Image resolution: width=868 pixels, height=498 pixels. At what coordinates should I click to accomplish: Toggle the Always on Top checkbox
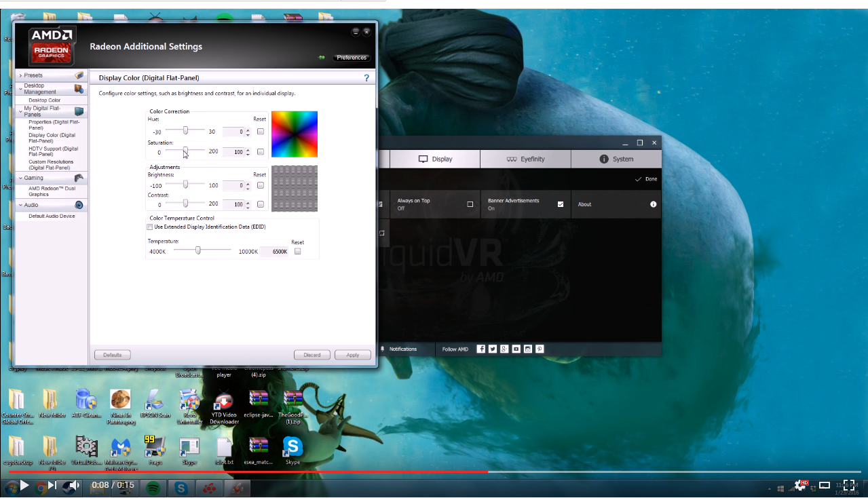point(470,204)
